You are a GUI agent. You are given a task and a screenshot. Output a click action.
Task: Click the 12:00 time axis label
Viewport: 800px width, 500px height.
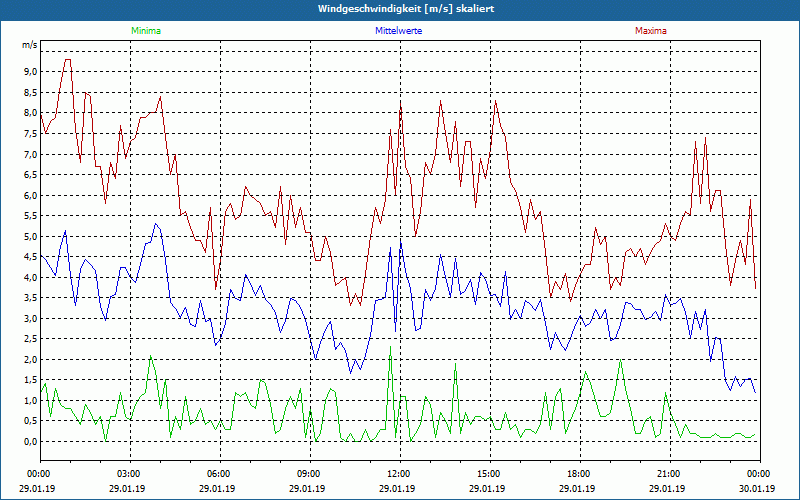401,474
